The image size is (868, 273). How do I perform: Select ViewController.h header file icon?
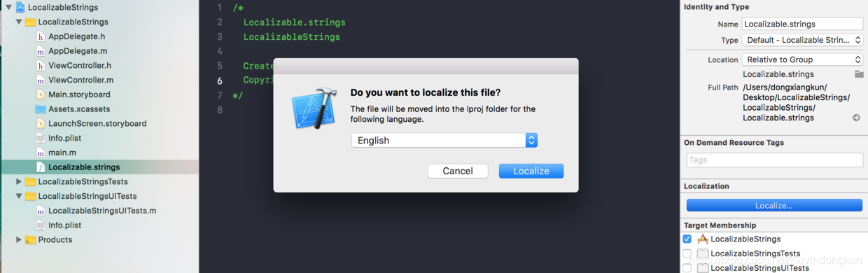tap(41, 65)
